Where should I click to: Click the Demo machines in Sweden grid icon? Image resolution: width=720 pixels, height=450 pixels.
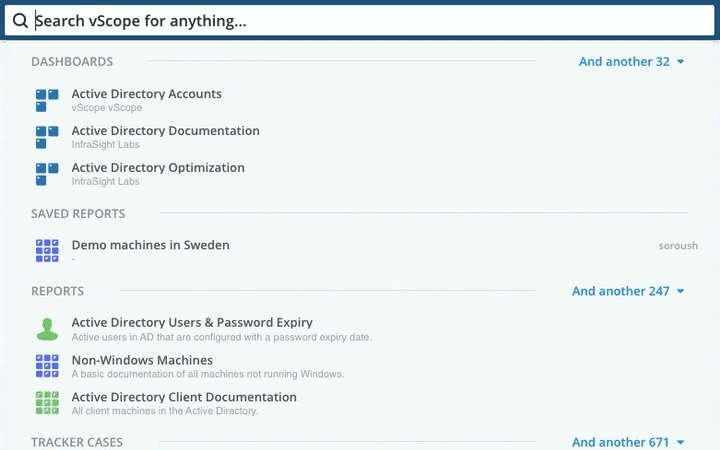[x=47, y=251]
